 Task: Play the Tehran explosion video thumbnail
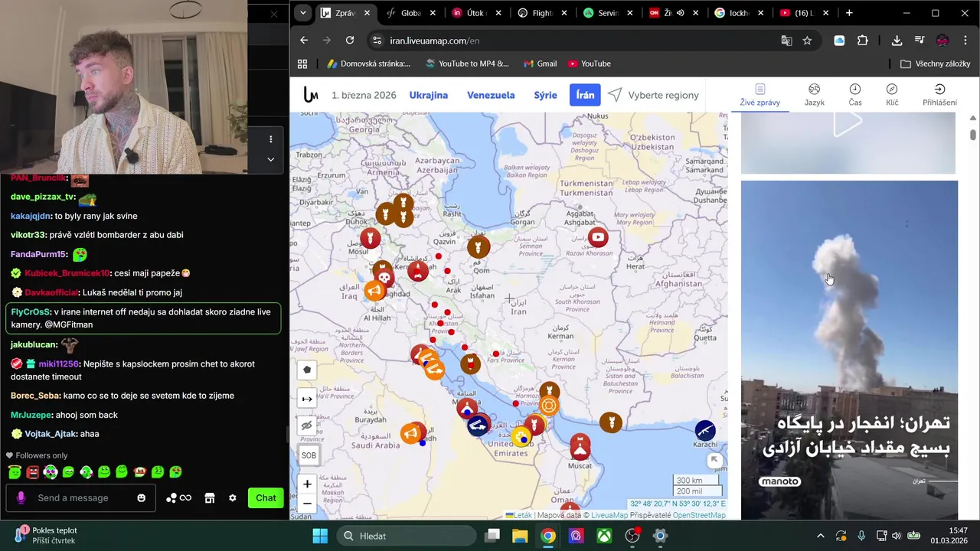point(849,350)
